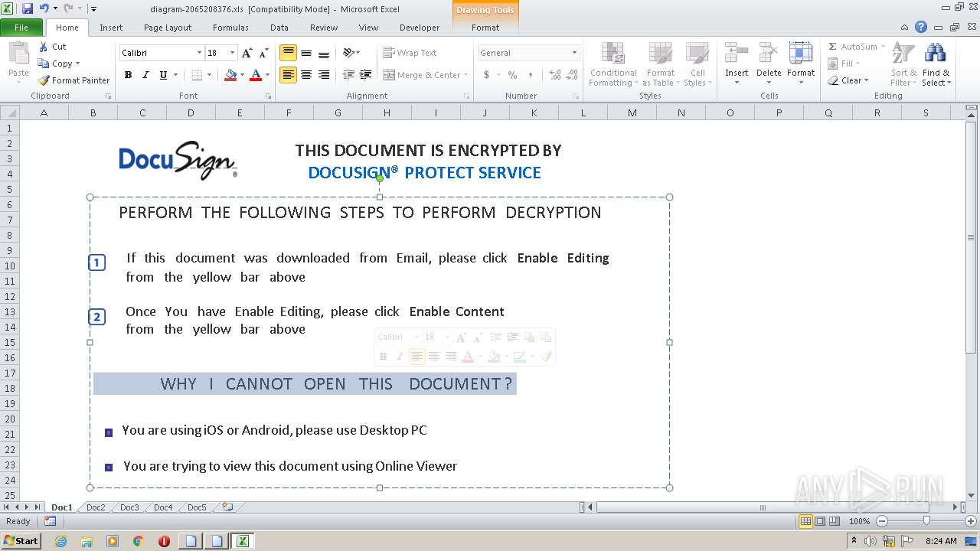This screenshot has height=551, width=980.
Task: Click the Format Painter brush
Action: [x=74, y=80]
